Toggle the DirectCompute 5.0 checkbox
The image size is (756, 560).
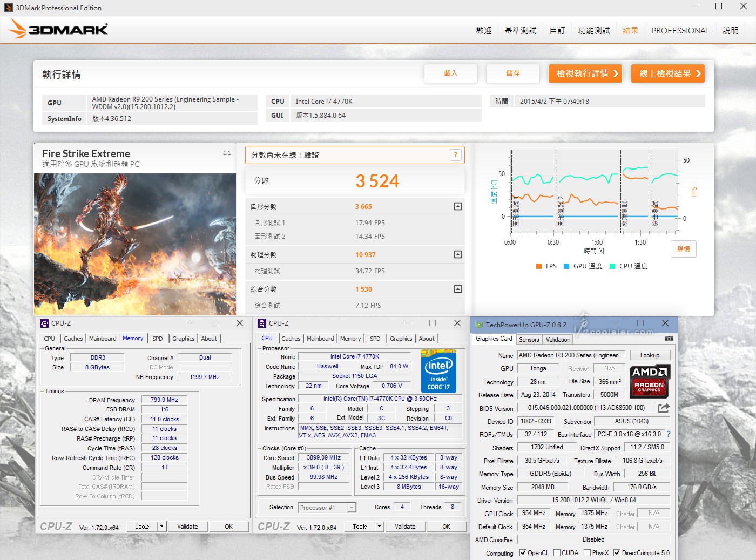(617, 553)
